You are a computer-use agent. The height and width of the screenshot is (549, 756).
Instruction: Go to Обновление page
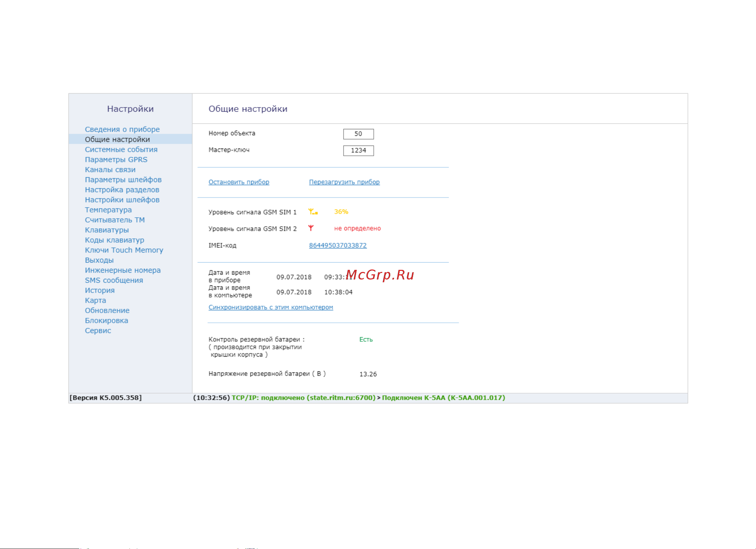pos(107,310)
